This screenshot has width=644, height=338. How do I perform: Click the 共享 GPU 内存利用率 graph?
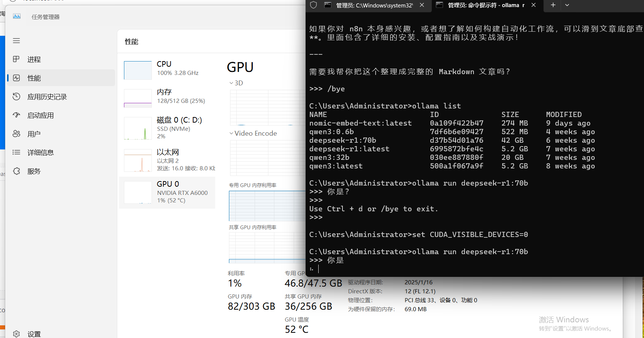click(x=267, y=248)
